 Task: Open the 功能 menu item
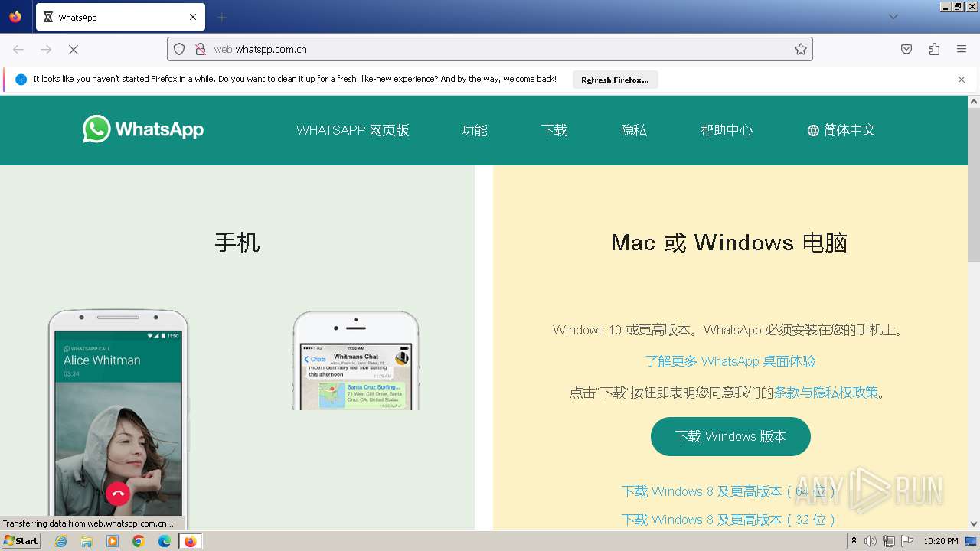tap(475, 130)
